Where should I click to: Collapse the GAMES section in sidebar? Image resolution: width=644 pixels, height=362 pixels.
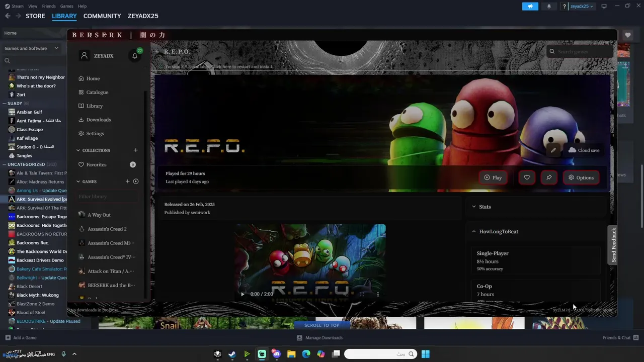click(78, 182)
